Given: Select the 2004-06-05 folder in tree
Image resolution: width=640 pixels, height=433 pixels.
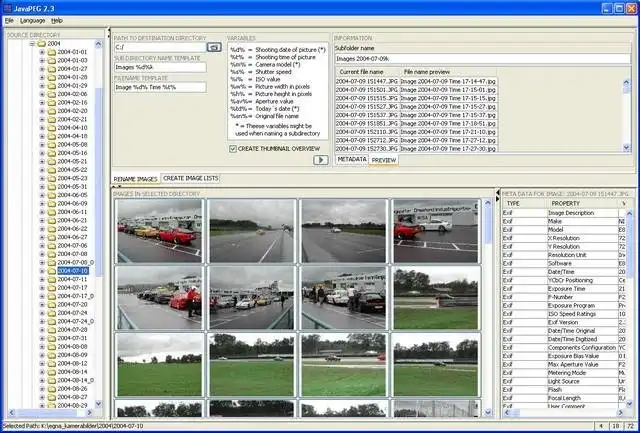Looking at the screenshot, I should coord(72,195).
